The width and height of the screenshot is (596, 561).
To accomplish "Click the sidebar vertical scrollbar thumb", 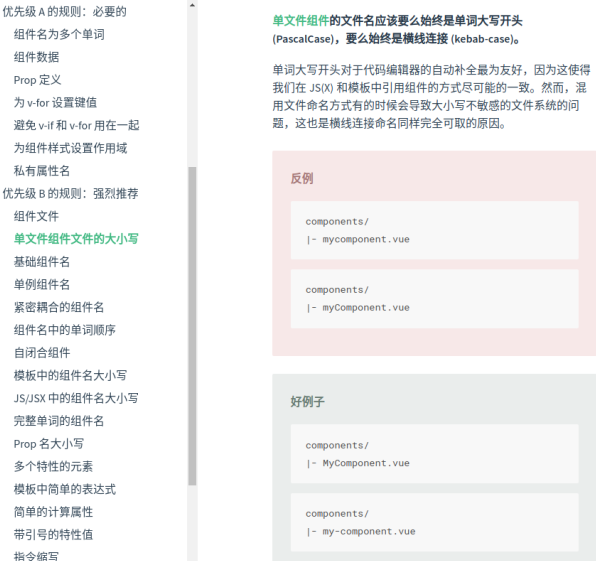I will 192,326.
